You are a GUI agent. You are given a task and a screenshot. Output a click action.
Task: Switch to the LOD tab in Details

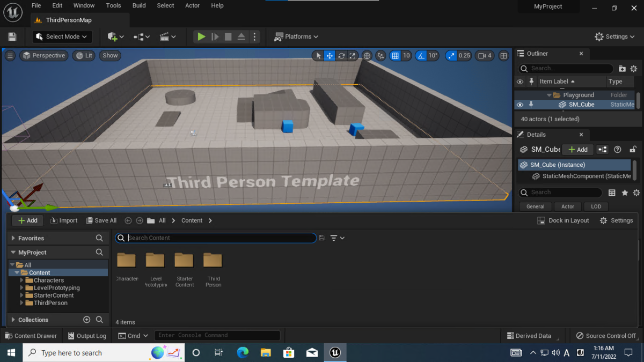pos(596,206)
